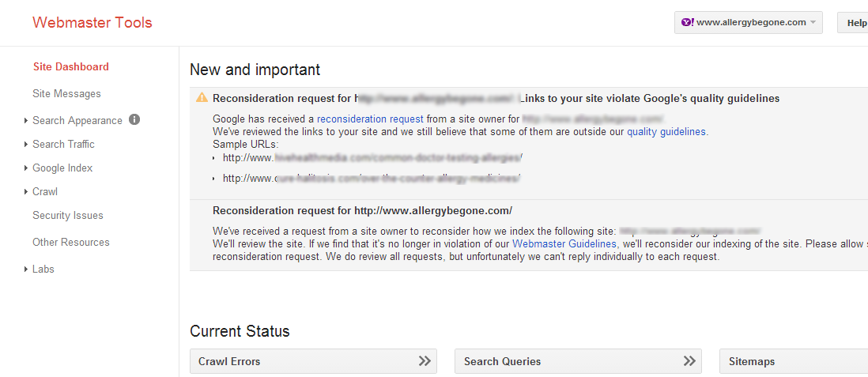Expand the Search Traffic section

tap(63, 145)
